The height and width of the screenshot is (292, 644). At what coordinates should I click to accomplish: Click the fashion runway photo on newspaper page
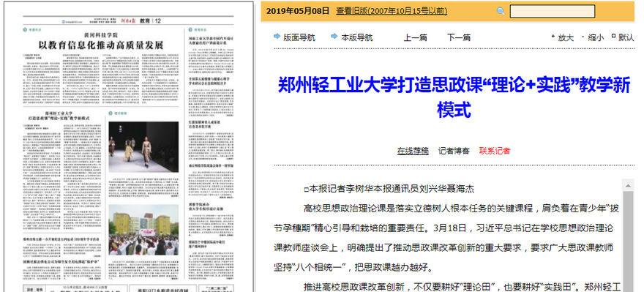(x=143, y=146)
